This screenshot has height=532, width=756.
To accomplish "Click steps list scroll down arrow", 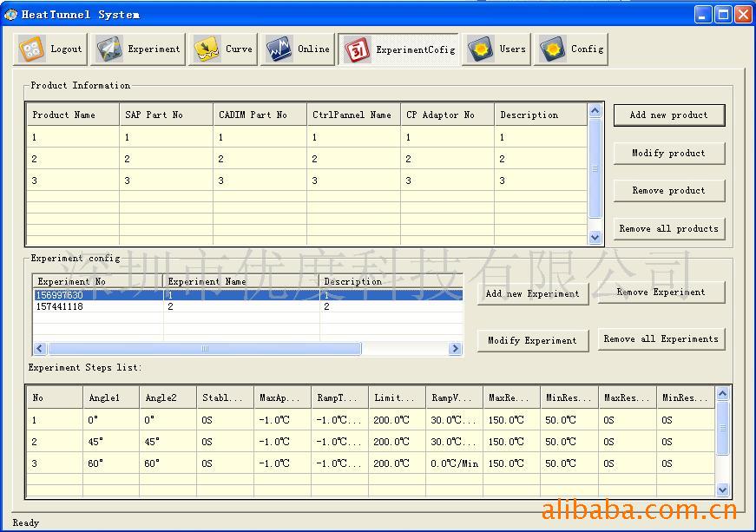I will pyautogui.click(x=722, y=490).
